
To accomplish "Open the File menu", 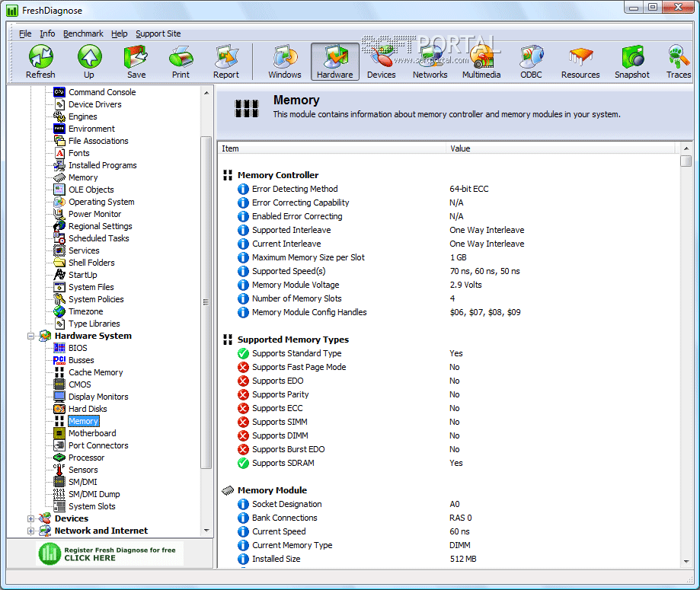I will click(25, 33).
